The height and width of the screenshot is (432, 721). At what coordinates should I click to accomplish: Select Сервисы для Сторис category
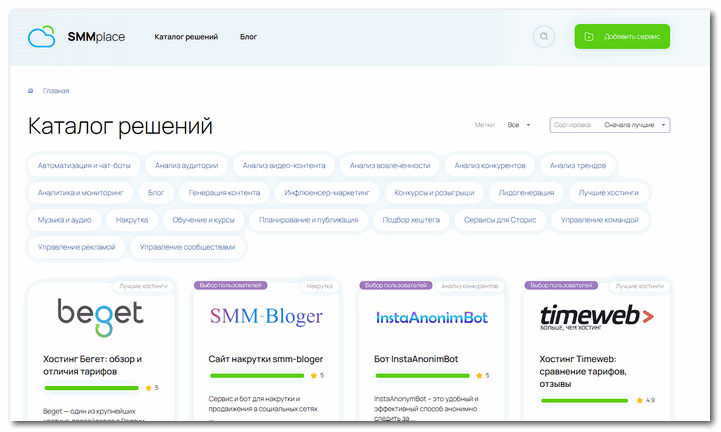pyautogui.click(x=500, y=219)
